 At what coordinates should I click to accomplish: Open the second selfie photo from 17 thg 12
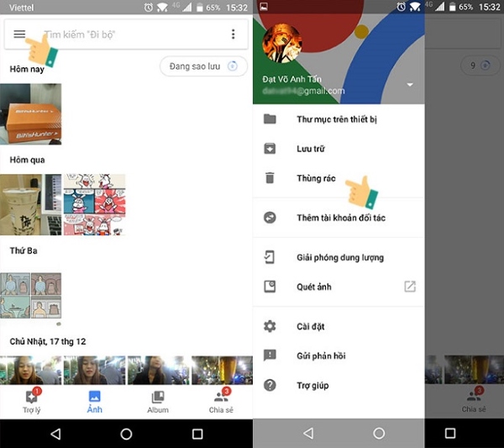click(x=94, y=370)
